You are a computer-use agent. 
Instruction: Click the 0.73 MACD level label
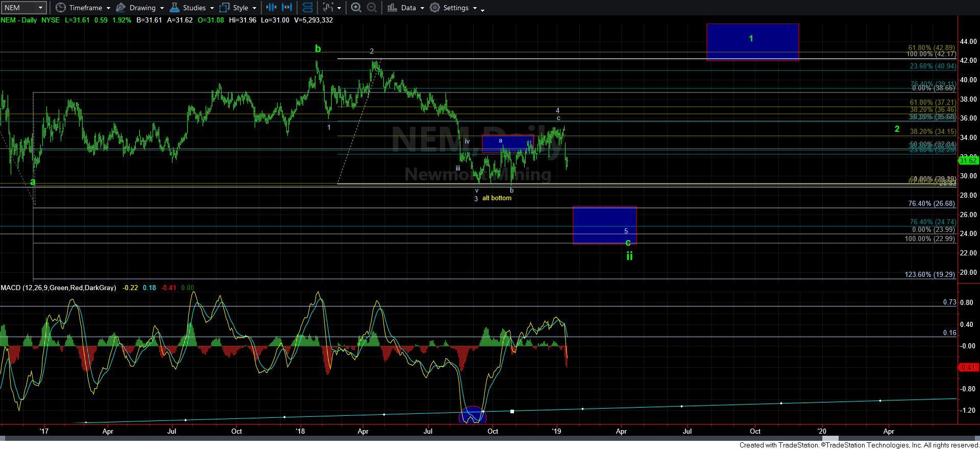click(949, 302)
